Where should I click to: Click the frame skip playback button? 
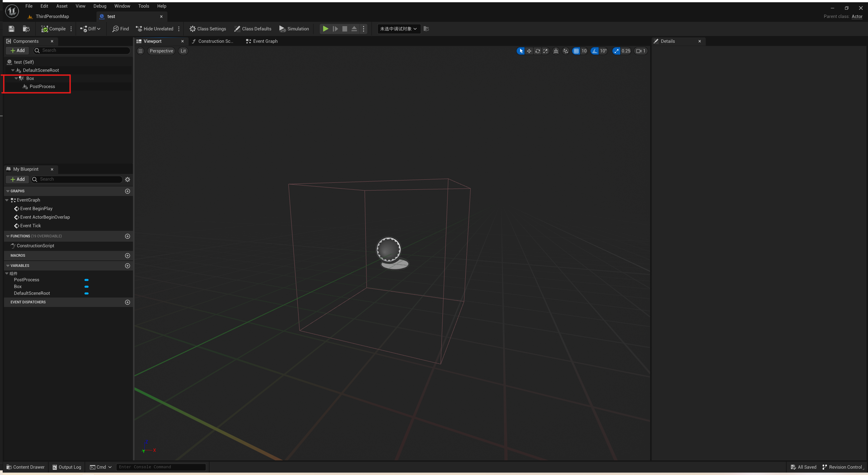coord(335,29)
